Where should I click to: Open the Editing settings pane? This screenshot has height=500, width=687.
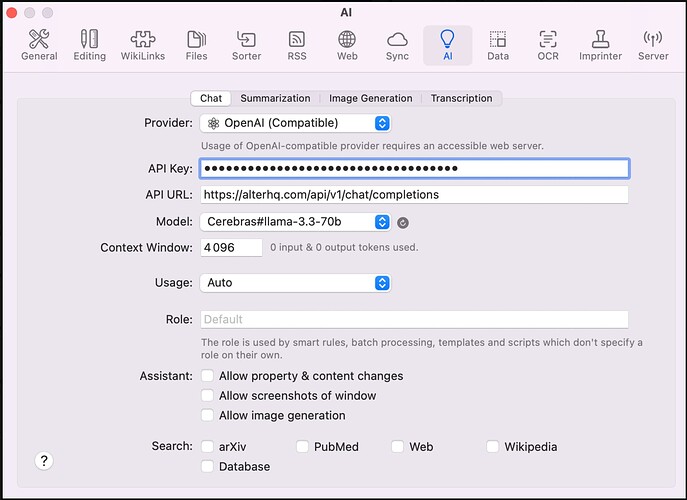coord(89,45)
